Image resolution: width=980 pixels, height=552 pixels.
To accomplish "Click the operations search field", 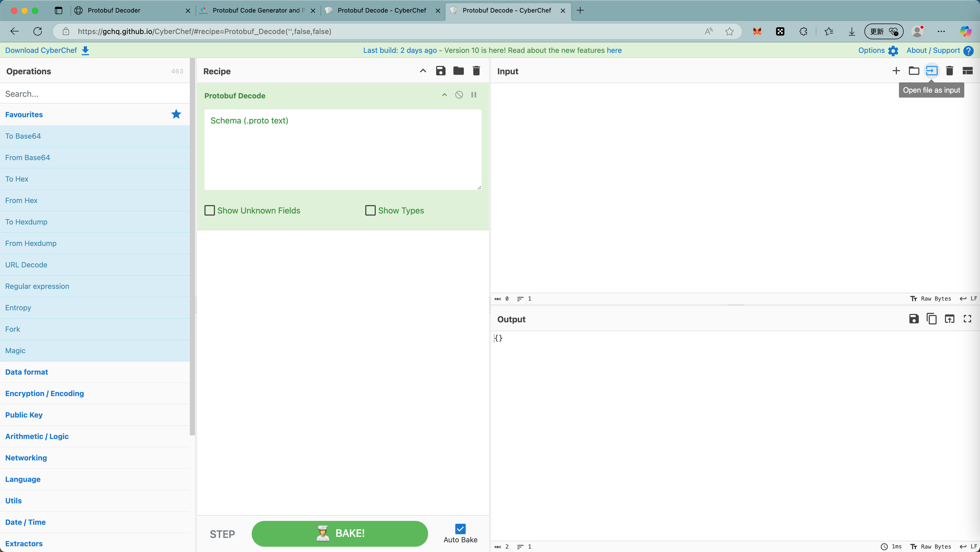I will point(95,93).
